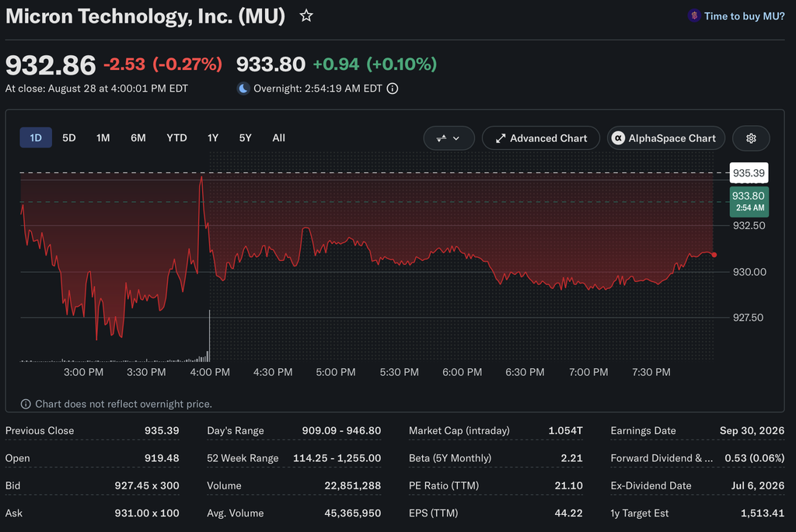796x532 pixels.
Task: Click the red end point of the price line
Action: 714,255
